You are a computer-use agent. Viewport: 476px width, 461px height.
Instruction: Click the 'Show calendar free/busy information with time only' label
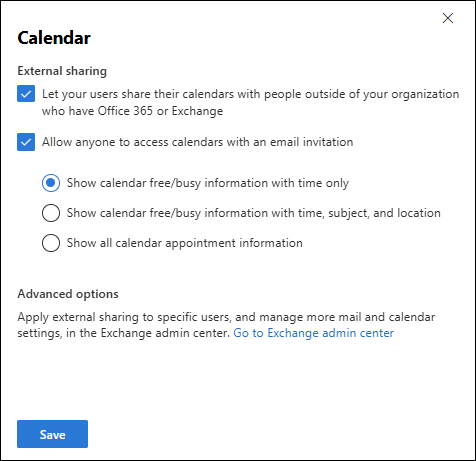208,183
